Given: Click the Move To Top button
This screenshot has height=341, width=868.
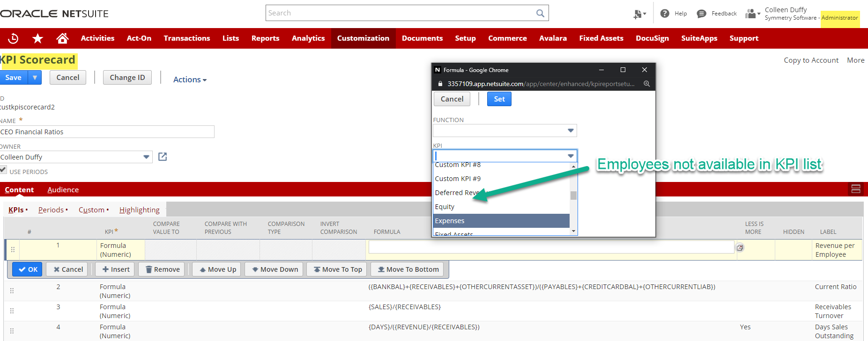Looking at the screenshot, I should pyautogui.click(x=337, y=269).
